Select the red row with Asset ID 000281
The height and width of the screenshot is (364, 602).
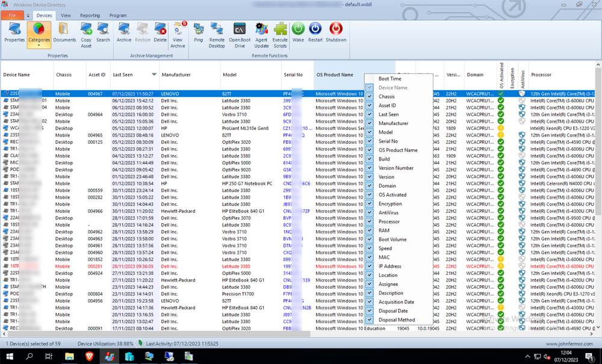tap(297, 266)
